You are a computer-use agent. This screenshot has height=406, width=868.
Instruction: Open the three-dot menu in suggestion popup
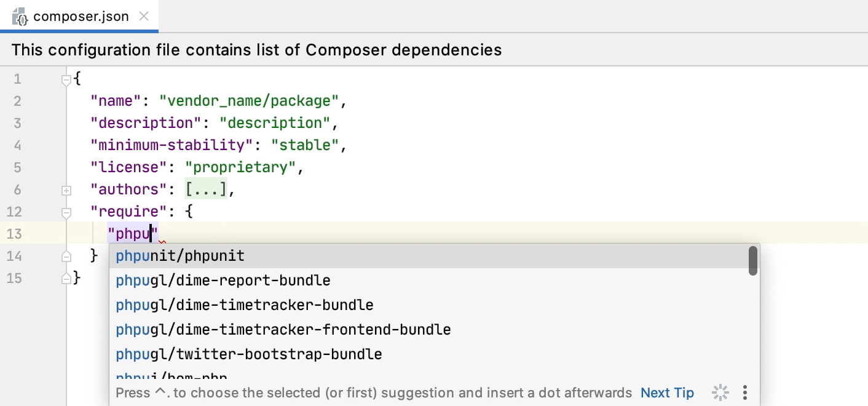click(x=744, y=392)
